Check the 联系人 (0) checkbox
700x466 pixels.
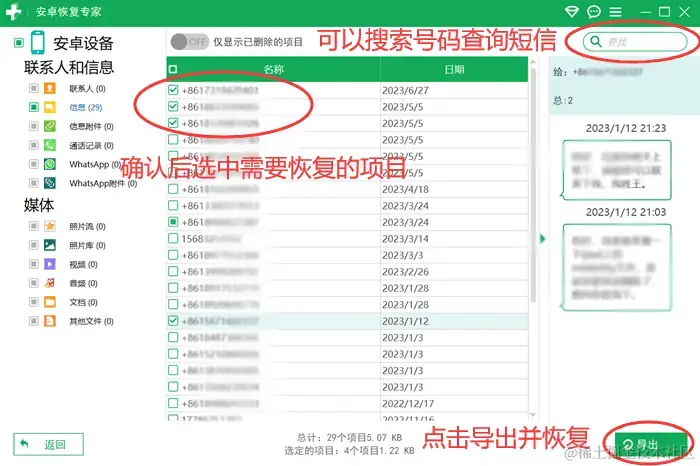[x=33, y=88]
